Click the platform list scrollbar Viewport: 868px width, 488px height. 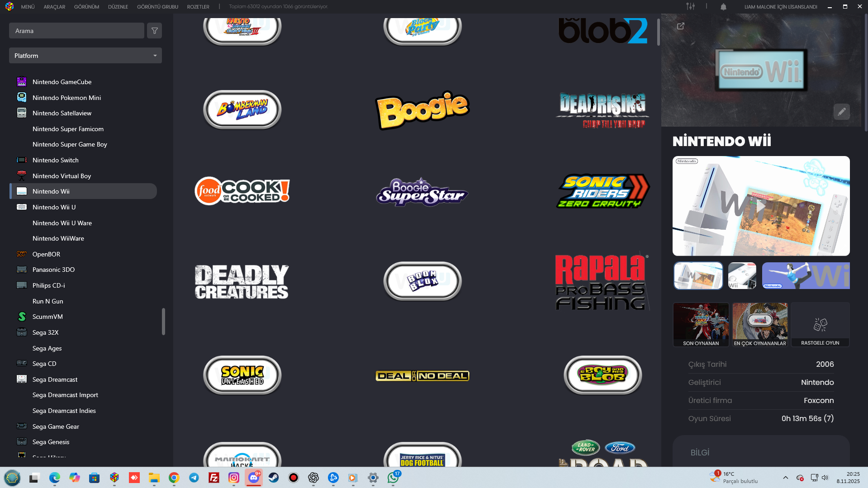(x=163, y=322)
